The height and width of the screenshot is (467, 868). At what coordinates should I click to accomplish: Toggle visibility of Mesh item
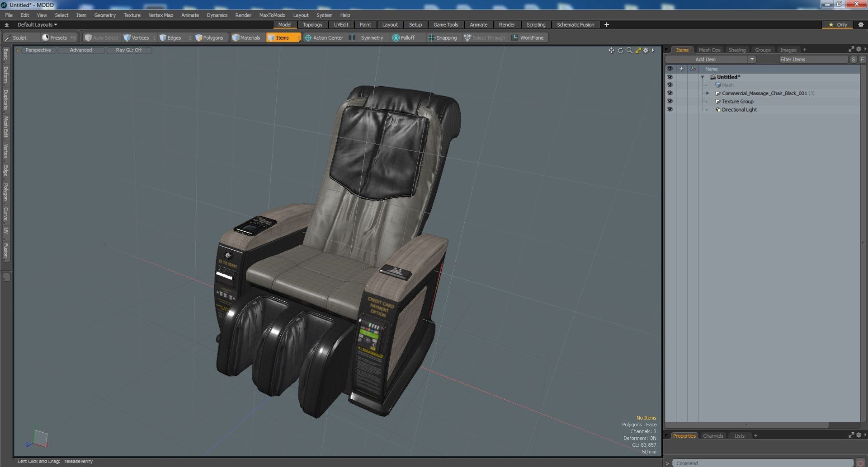pyautogui.click(x=670, y=85)
